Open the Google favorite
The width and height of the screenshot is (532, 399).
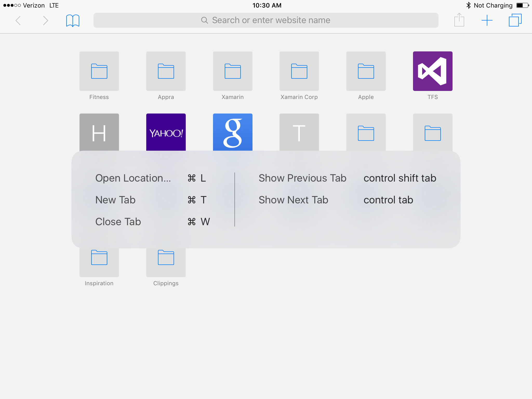(x=232, y=132)
